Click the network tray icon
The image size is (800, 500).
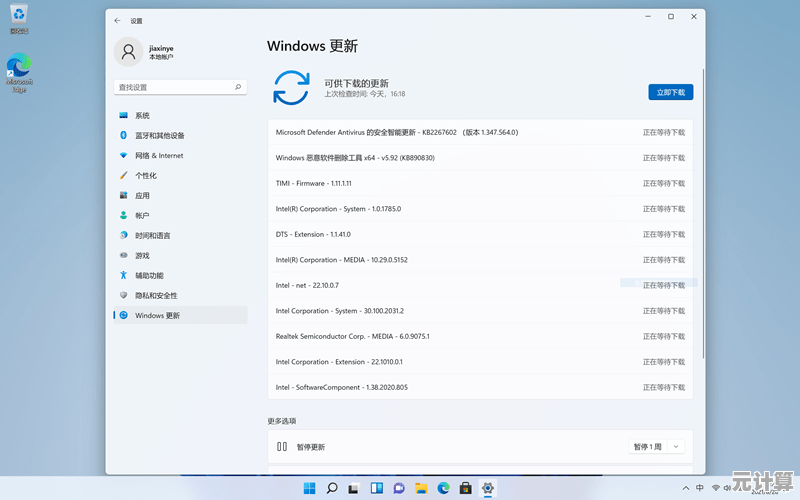coord(716,488)
